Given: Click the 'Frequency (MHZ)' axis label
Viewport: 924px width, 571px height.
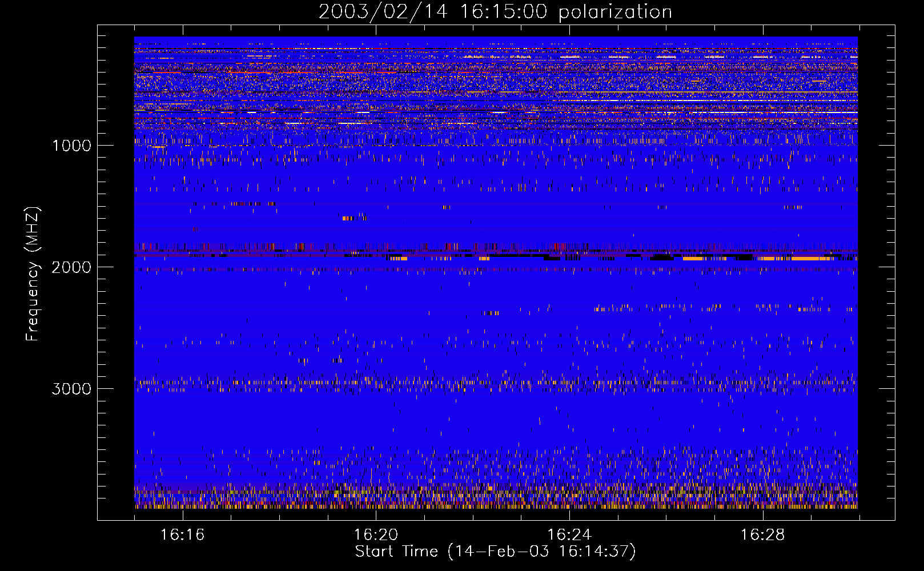Looking at the screenshot, I should (x=33, y=274).
